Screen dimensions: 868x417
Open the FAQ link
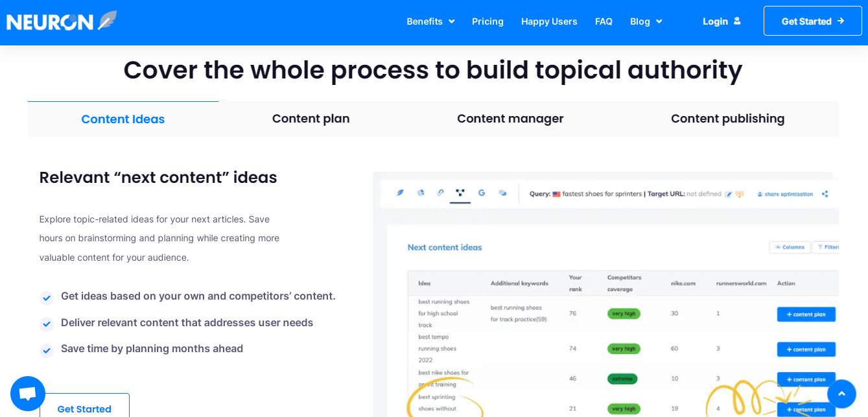click(x=604, y=21)
